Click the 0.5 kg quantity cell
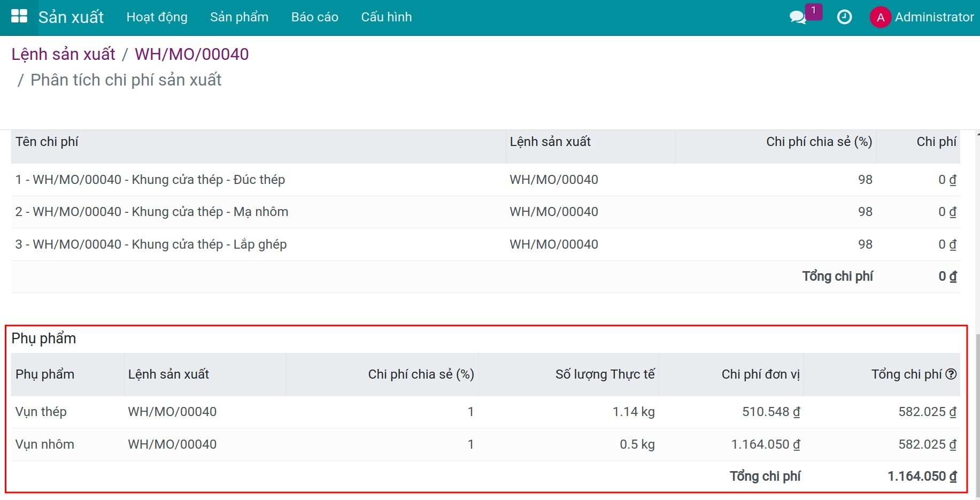 (637, 444)
